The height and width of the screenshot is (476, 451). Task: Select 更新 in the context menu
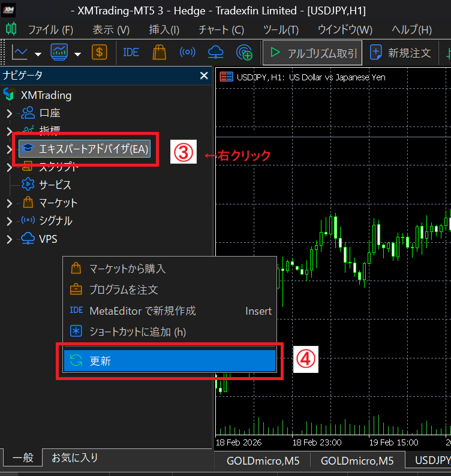click(x=169, y=361)
